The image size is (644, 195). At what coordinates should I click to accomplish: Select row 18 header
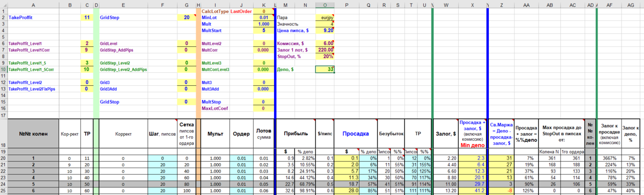point(3,134)
